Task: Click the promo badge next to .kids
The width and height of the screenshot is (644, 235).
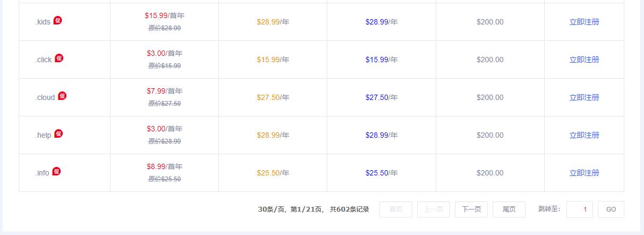Action: point(57,21)
